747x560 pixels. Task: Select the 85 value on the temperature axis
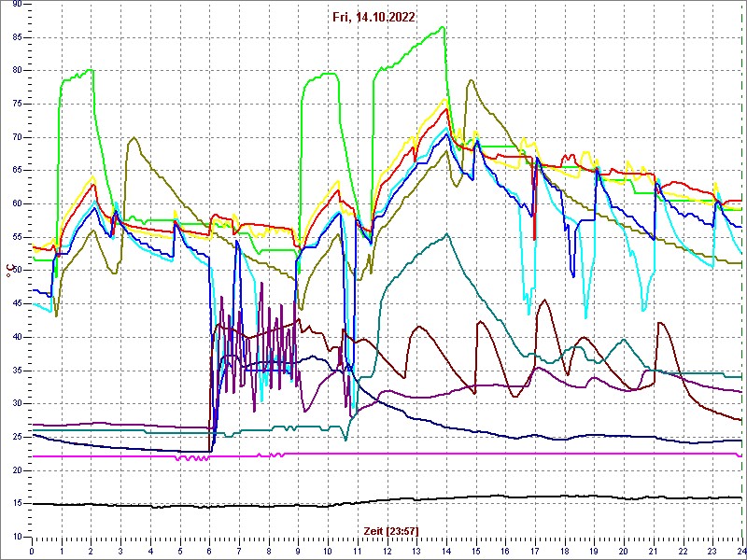tap(17, 37)
